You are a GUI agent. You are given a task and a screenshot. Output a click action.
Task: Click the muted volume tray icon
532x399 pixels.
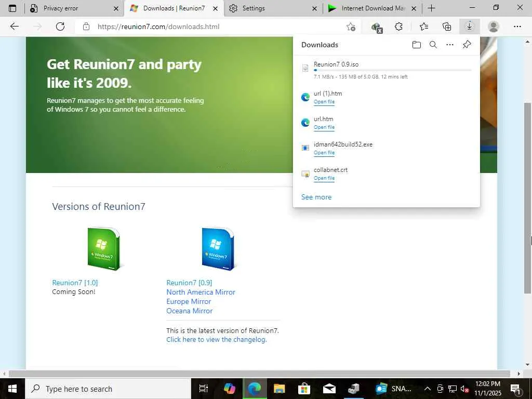coord(464,389)
